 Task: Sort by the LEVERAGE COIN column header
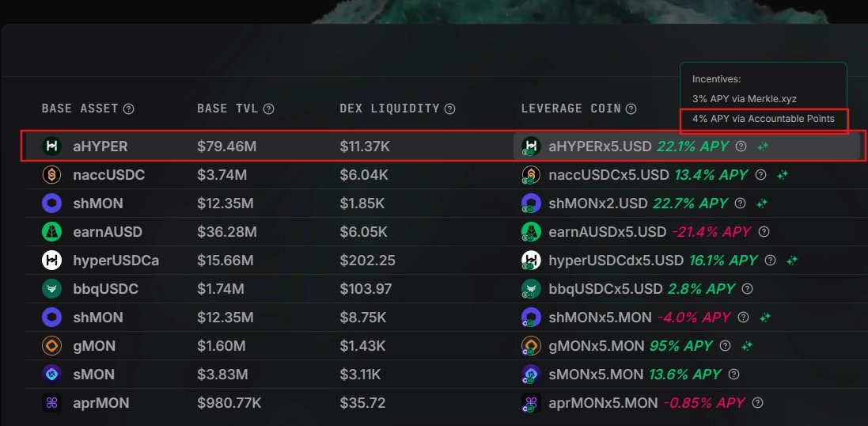570,108
